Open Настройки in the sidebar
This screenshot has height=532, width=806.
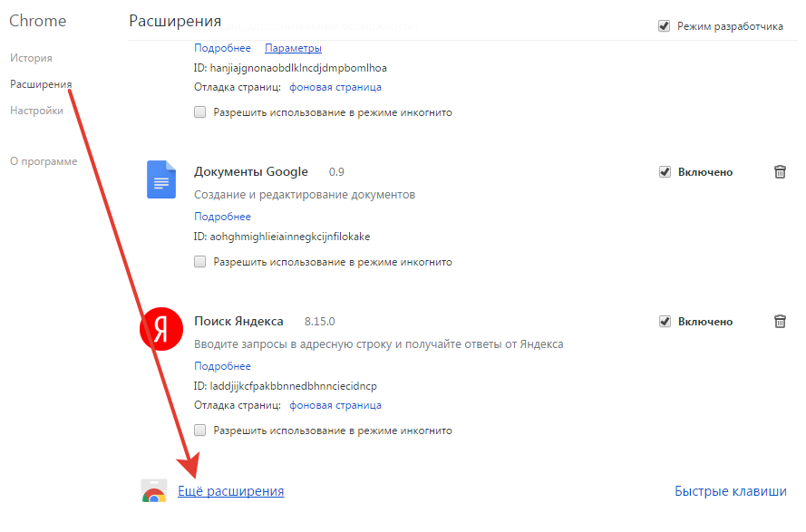[36, 111]
